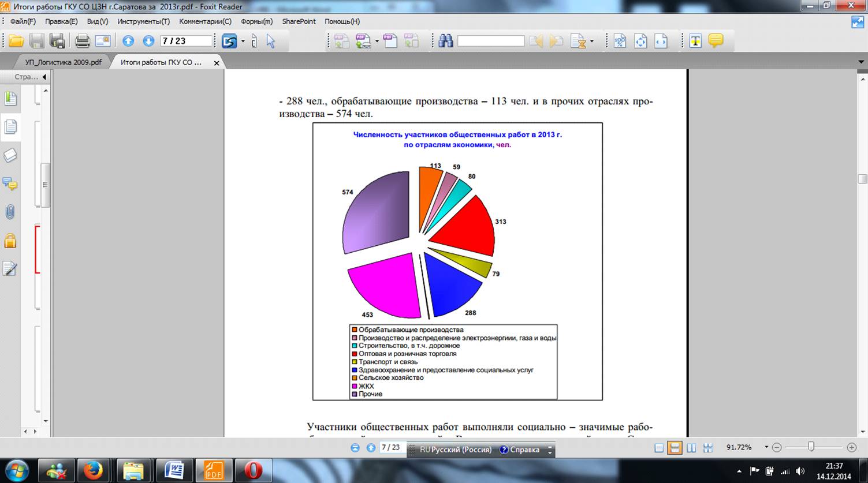Toggle facing pages view mode
Image resolution: width=868 pixels, height=483 pixels.
[x=691, y=448]
